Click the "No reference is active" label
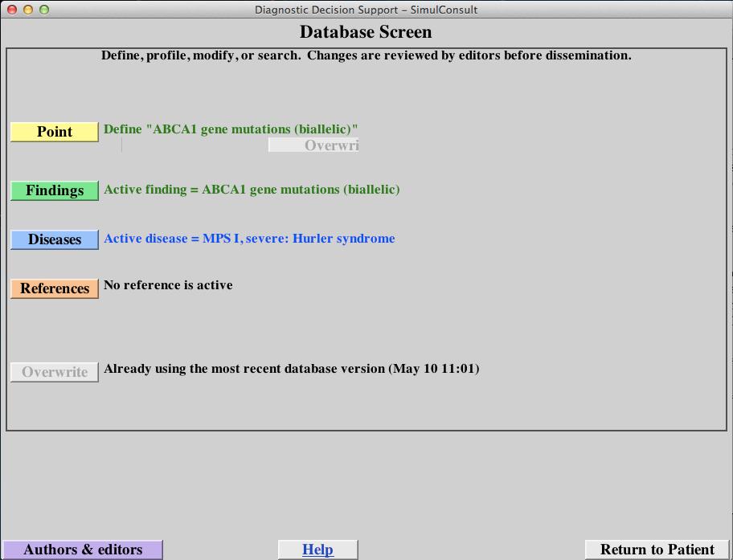733x560 pixels. (x=168, y=285)
